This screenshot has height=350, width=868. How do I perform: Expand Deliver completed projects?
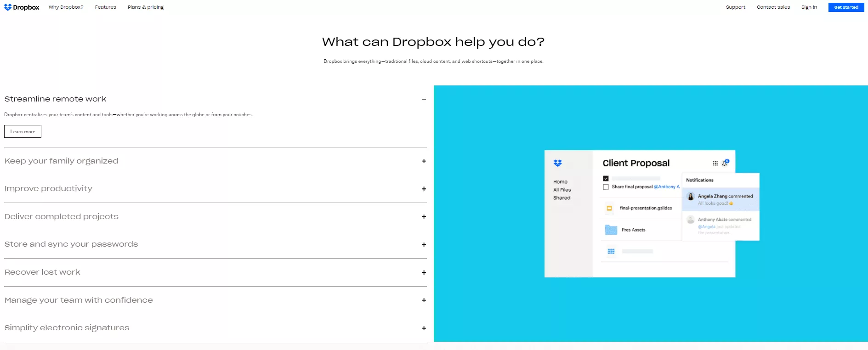[x=424, y=217]
